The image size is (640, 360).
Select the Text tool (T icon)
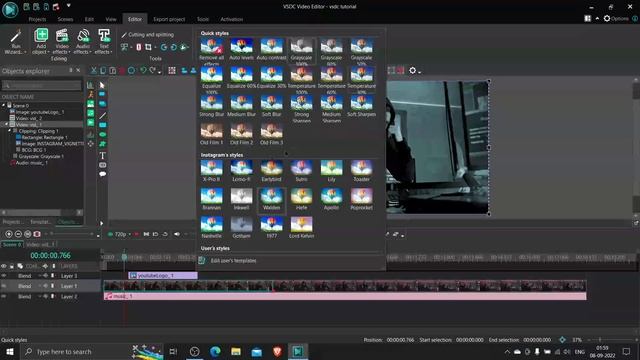coord(102,155)
